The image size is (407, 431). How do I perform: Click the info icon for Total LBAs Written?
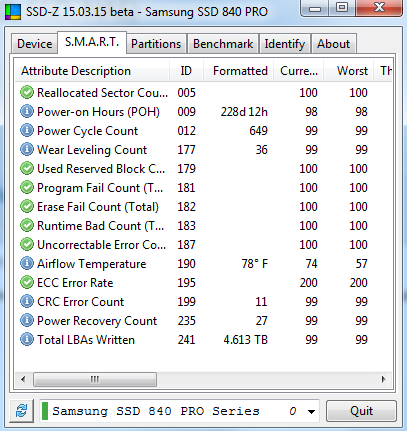coord(27,339)
